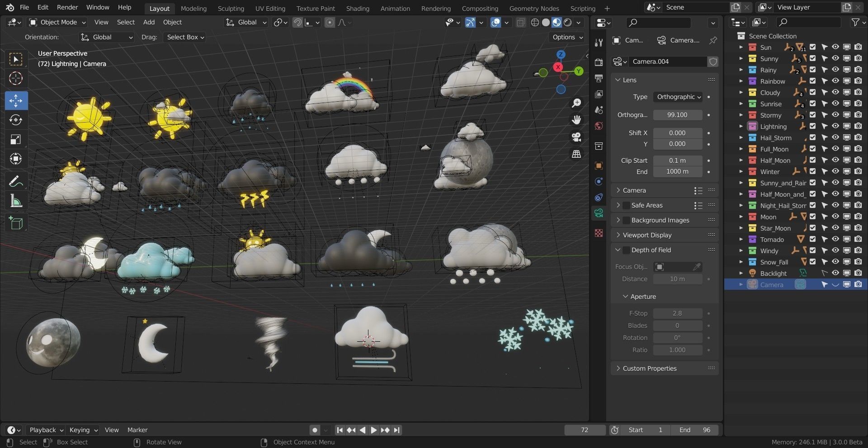Select the Annotate tool
868x448 pixels.
[16, 182]
